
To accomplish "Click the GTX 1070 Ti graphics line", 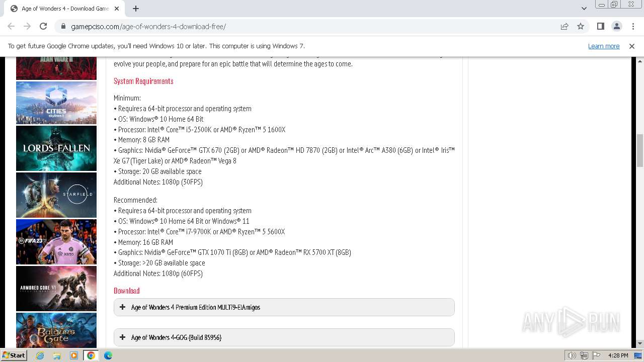I will [x=232, y=252].
